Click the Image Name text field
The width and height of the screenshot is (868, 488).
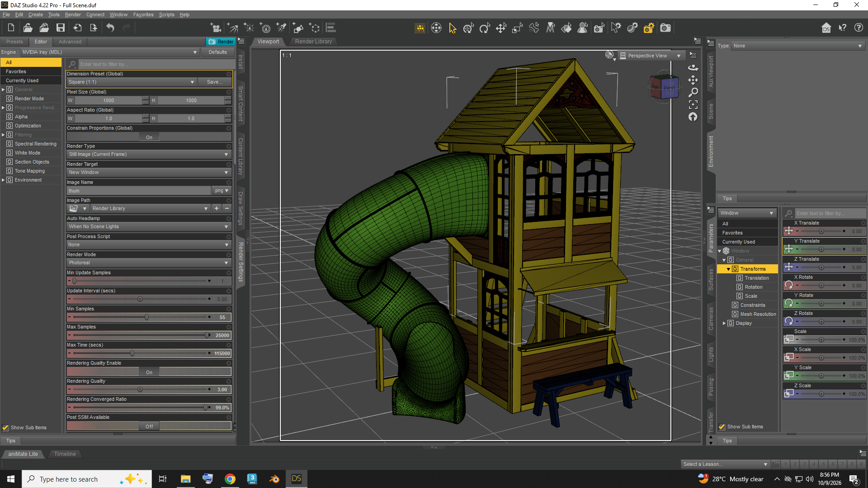tap(139, 191)
